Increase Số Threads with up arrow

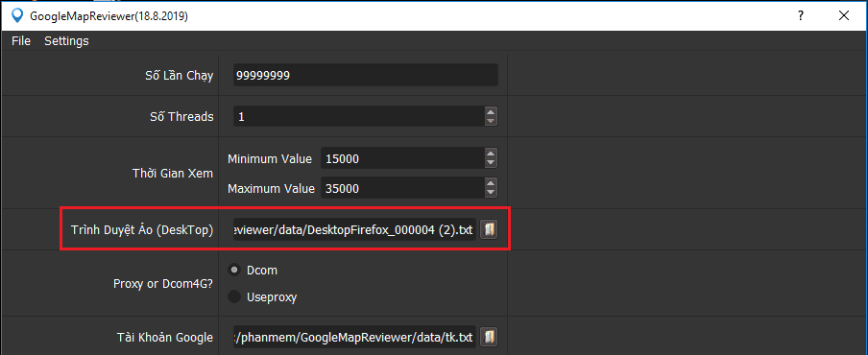coord(491,111)
